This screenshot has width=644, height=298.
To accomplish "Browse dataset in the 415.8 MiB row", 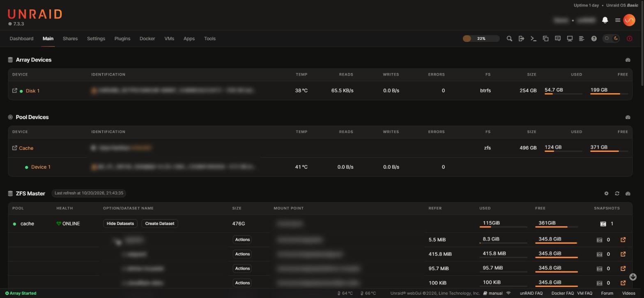I will [x=623, y=254].
